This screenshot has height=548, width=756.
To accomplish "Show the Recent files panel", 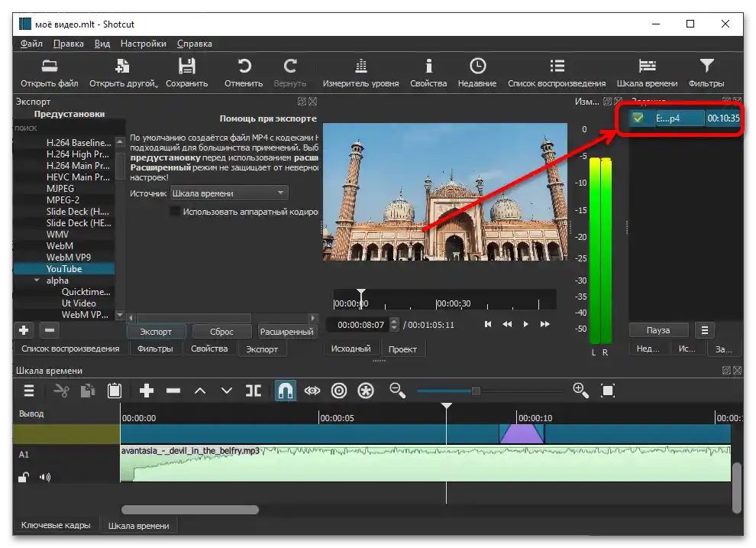I will pos(477,73).
